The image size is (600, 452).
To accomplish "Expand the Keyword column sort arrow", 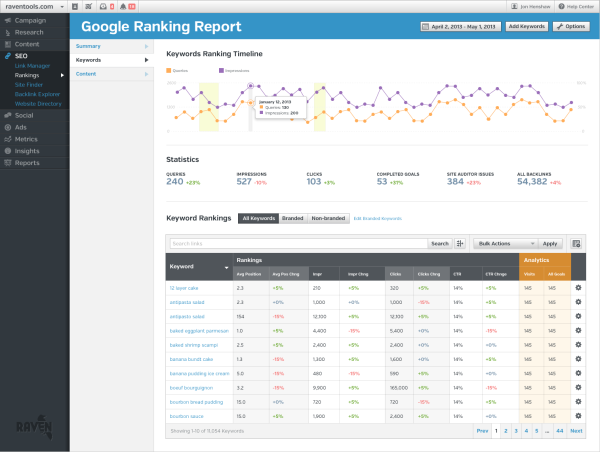I will (226, 268).
